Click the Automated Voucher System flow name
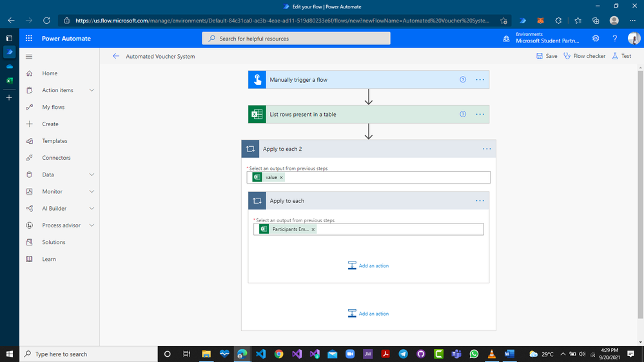 point(160,56)
